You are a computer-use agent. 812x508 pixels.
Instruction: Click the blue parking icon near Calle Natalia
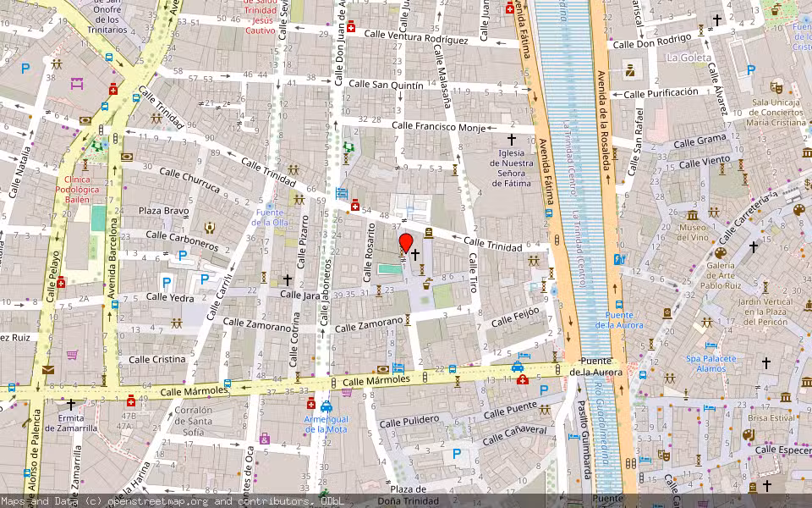pos(25,69)
